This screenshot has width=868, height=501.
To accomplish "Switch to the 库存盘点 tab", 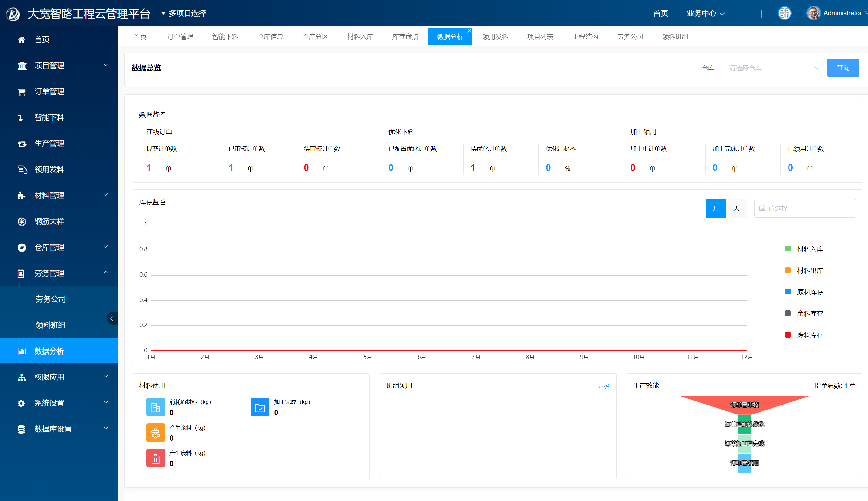I will [x=405, y=37].
